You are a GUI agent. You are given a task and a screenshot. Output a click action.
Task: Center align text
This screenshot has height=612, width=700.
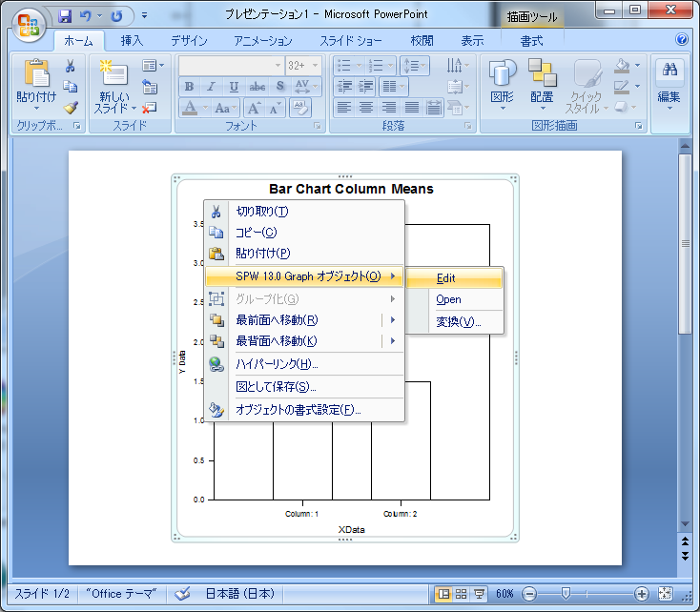[x=366, y=108]
